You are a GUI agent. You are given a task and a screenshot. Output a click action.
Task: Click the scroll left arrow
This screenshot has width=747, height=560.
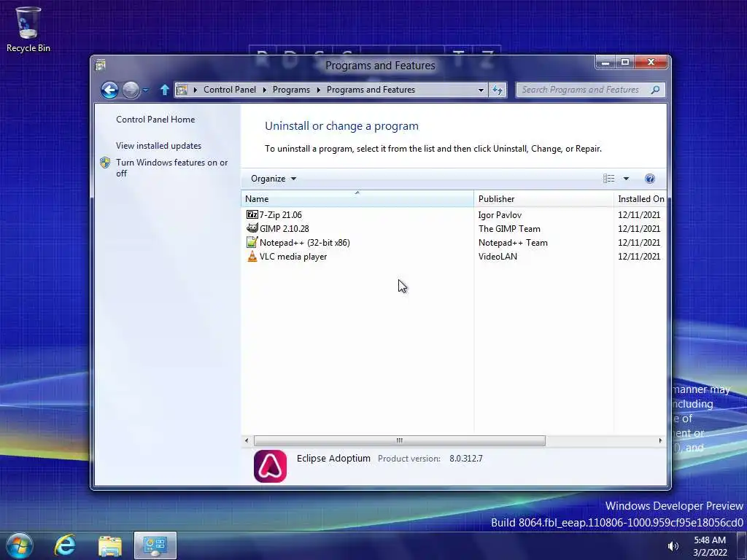pyautogui.click(x=247, y=440)
